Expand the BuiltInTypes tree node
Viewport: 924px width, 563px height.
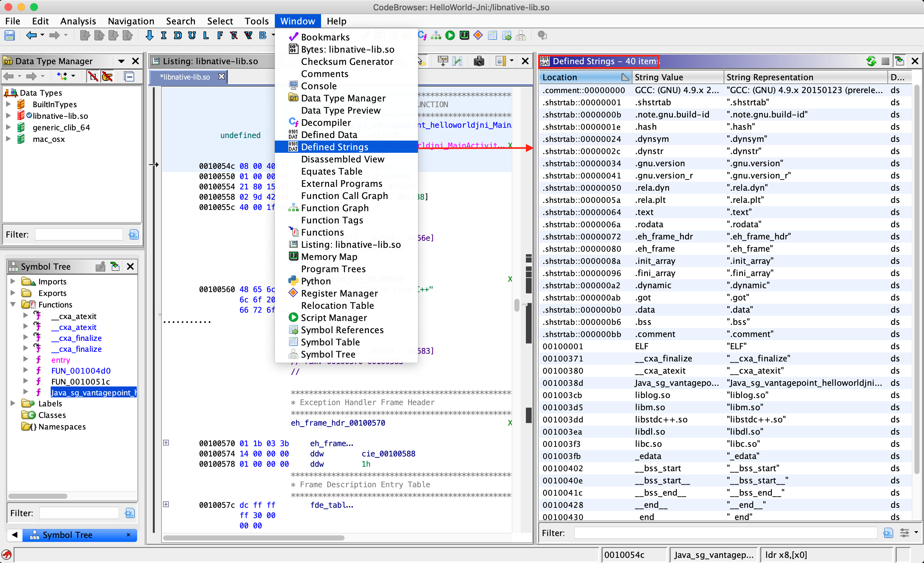point(8,104)
